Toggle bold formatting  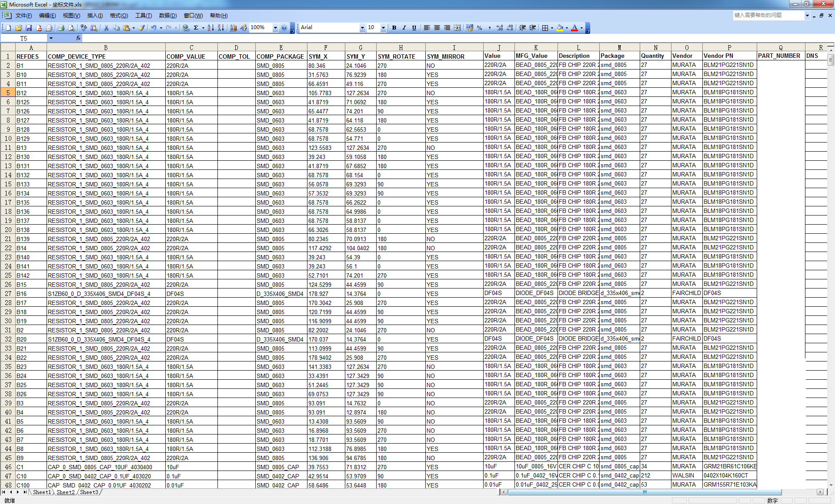[x=394, y=28]
